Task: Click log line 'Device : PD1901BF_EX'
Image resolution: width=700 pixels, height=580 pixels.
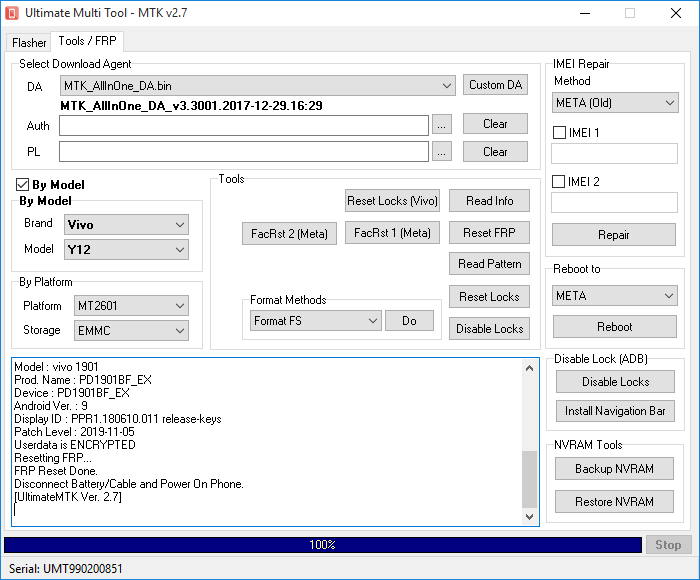Action: coord(72,393)
